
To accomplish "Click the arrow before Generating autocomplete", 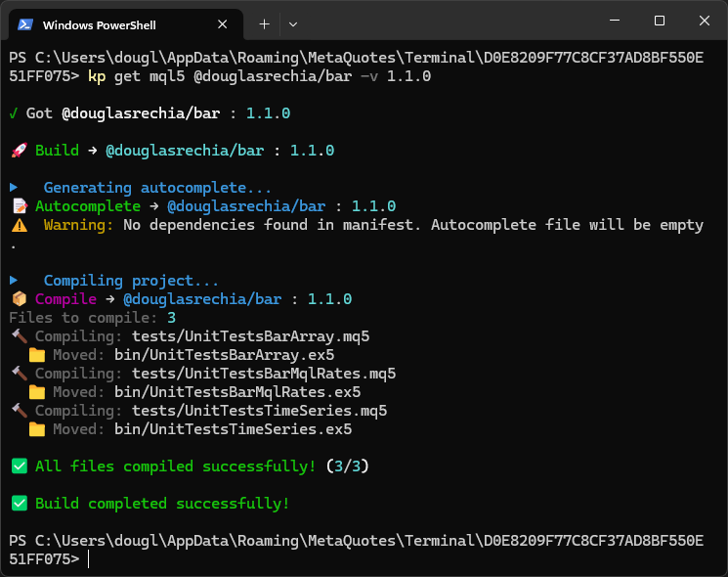I will coord(14,188).
